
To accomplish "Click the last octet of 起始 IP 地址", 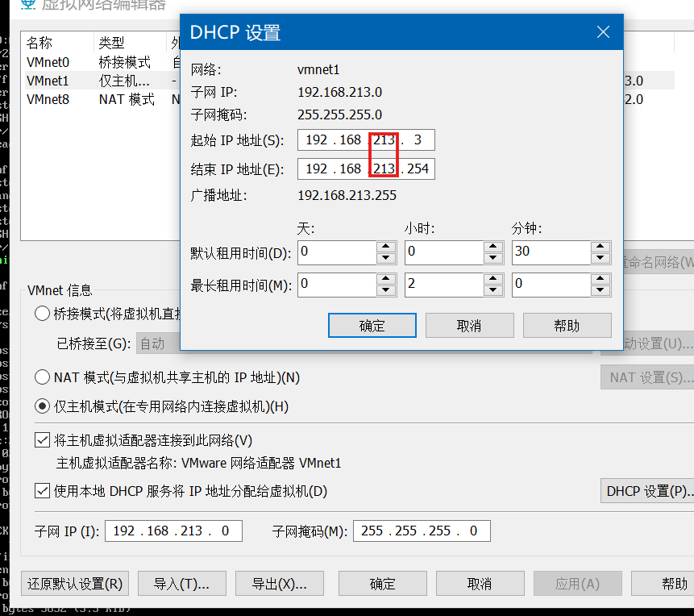I will pos(417,140).
